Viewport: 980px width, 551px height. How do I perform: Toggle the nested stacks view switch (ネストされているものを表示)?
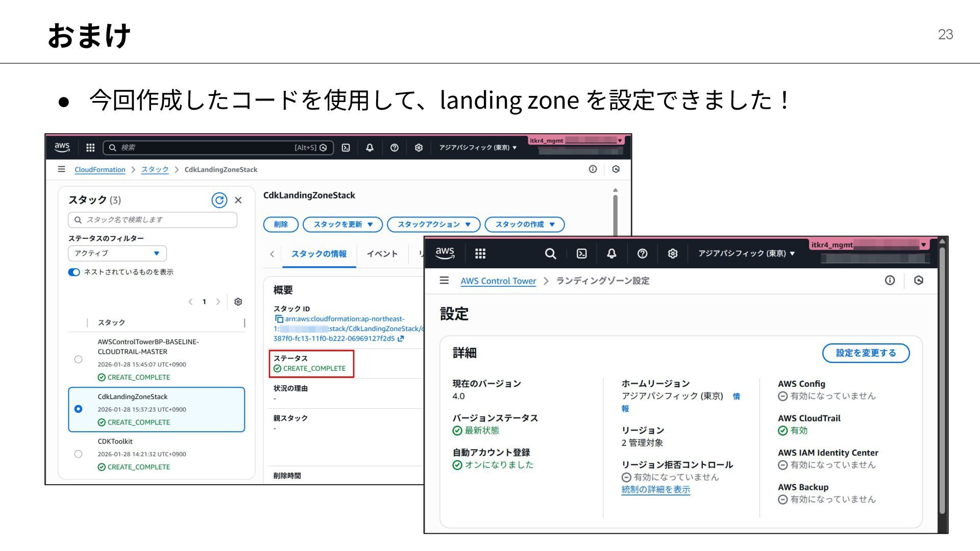[x=74, y=272]
